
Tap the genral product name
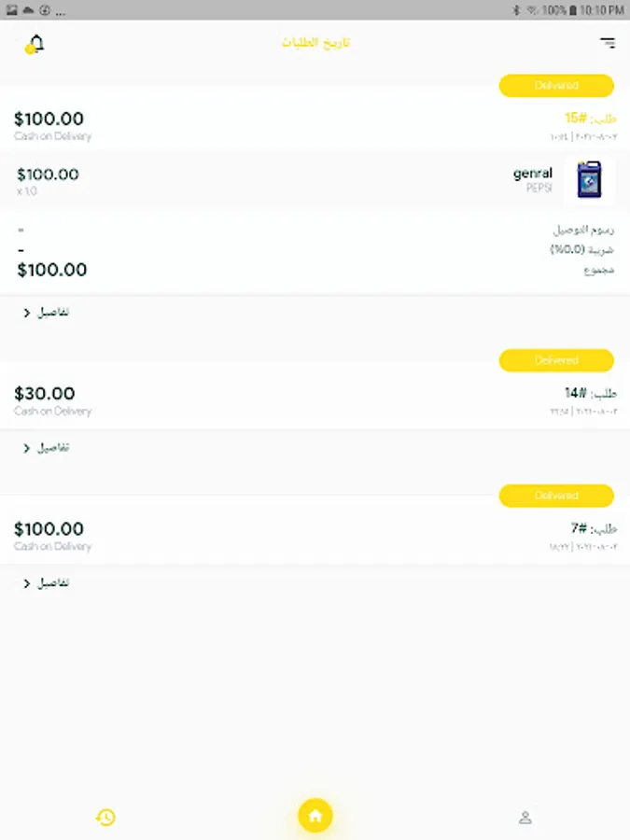click(532, 174)
